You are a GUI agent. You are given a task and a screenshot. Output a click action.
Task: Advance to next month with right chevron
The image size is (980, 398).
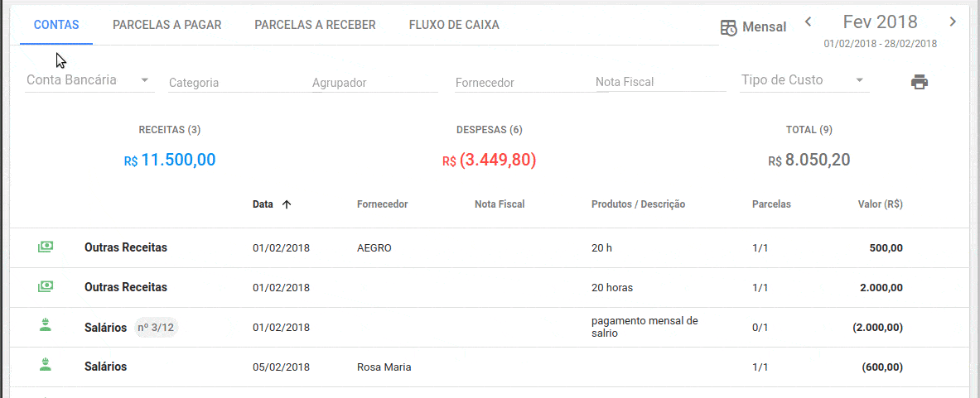click(953, 22)
